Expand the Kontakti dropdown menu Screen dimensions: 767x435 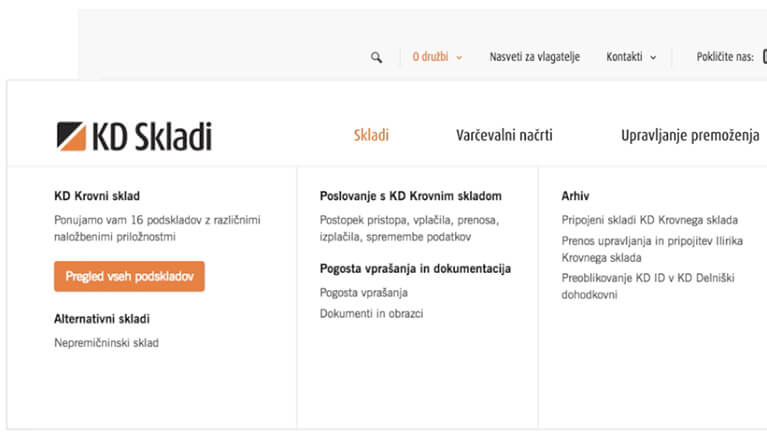click(631, 57)
